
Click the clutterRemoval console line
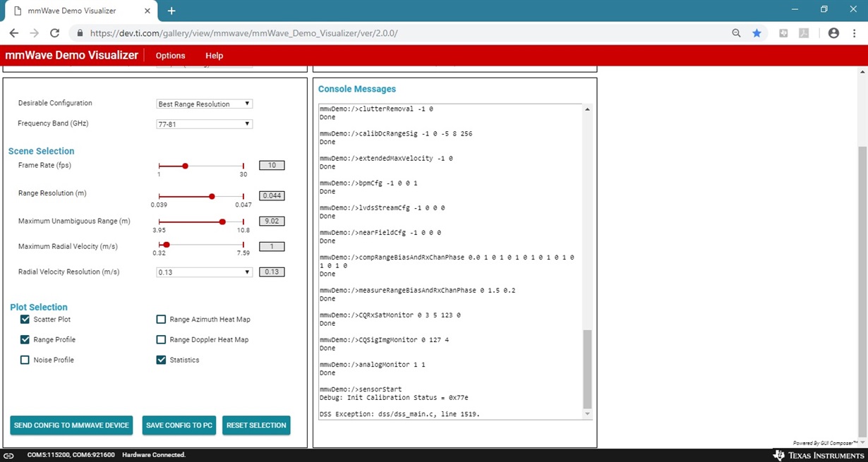376,109
